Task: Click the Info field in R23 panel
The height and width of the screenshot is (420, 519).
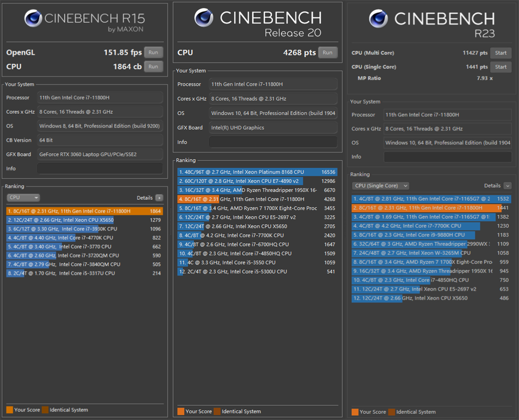Action: (x=447, y=157)
